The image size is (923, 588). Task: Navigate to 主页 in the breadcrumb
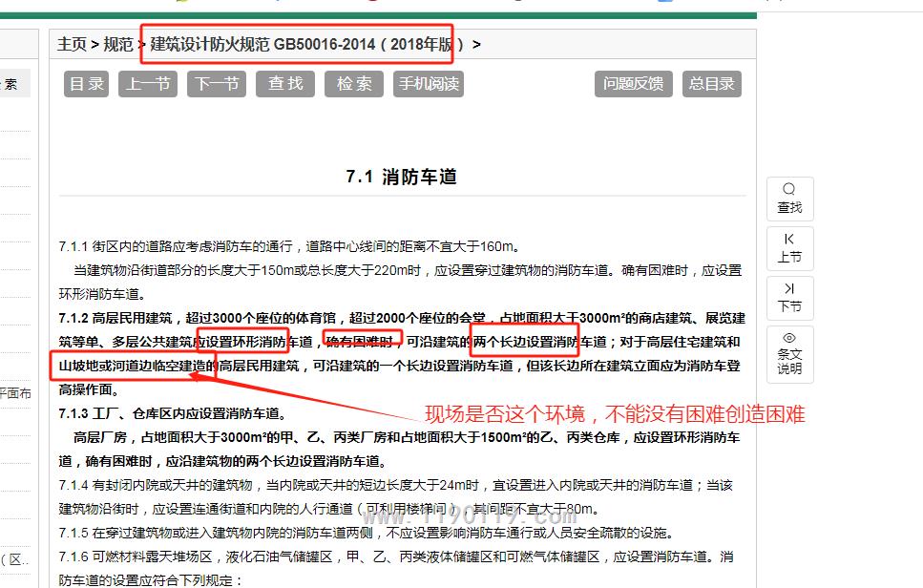(72, 44)
